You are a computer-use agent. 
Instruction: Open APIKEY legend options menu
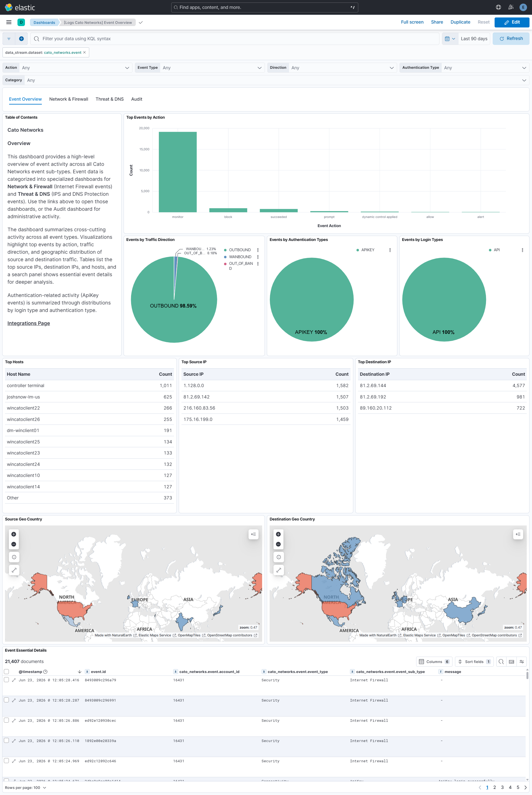pyautogui.click(x=390, y=250)
